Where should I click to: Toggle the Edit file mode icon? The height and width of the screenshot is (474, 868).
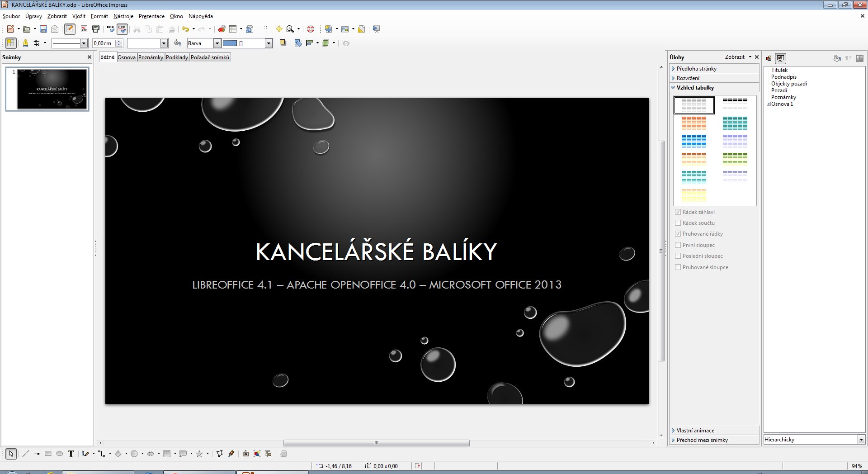(x=70, y=29)
